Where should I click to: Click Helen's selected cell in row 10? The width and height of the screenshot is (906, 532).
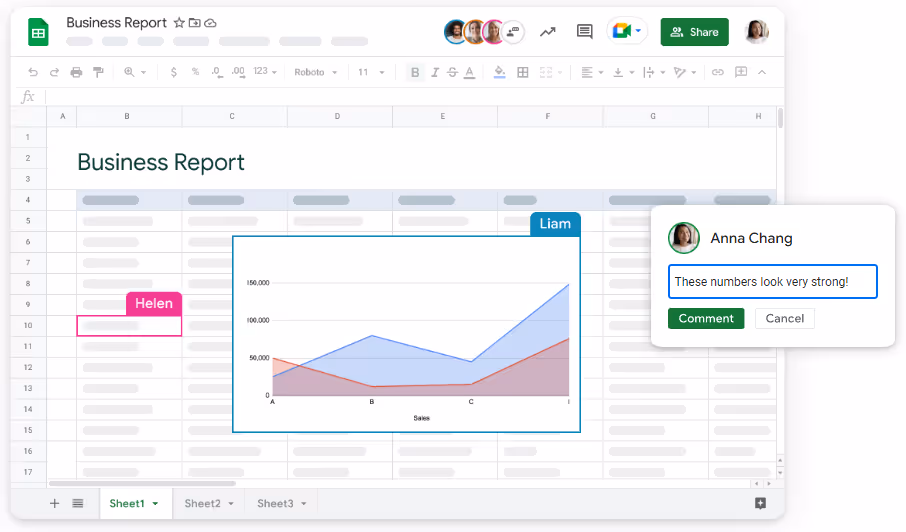[x=129, y=326]
